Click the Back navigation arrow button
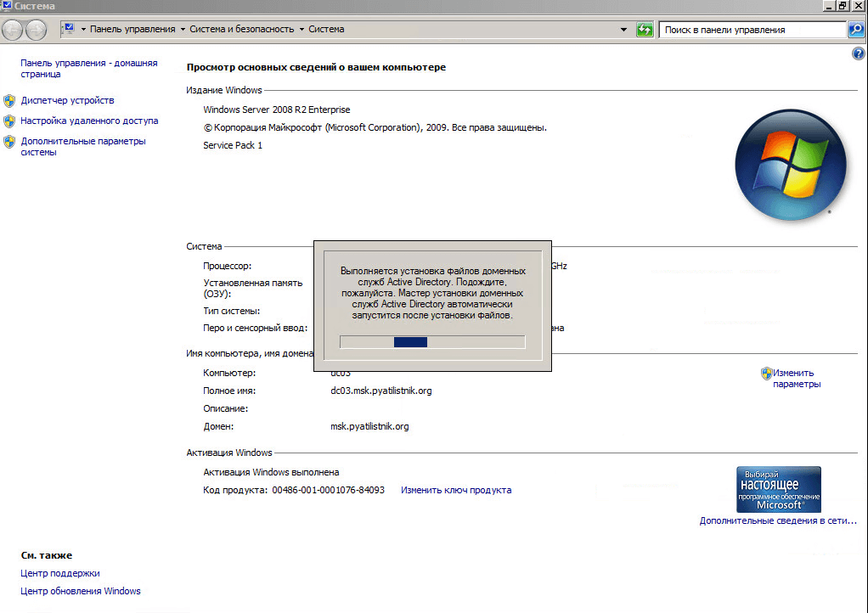 pyautogui.click(x=13, y=30)
